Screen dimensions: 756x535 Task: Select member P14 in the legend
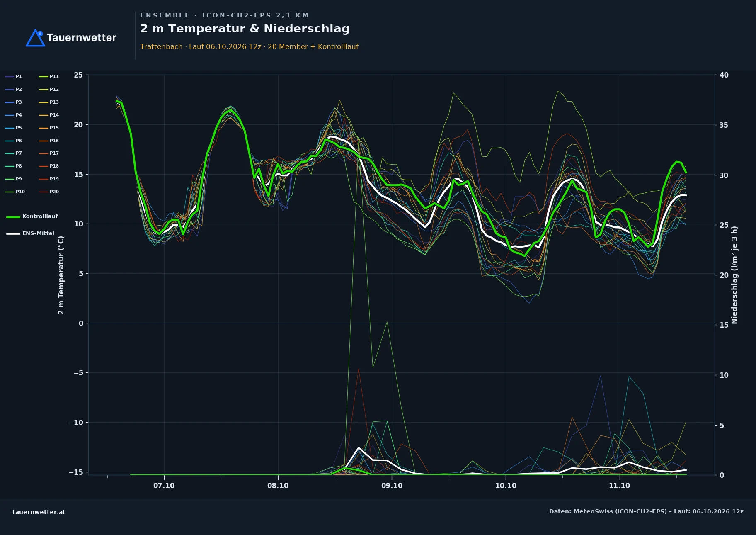49,115
